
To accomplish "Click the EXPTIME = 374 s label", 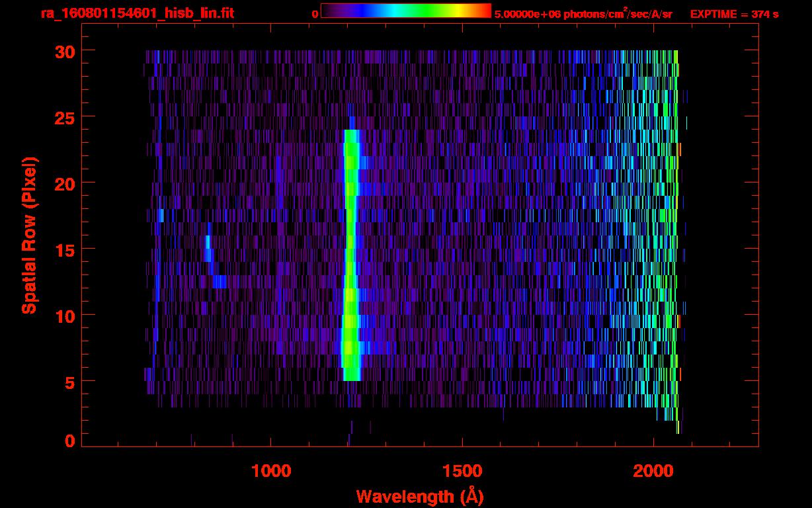I will pos(734,14).
